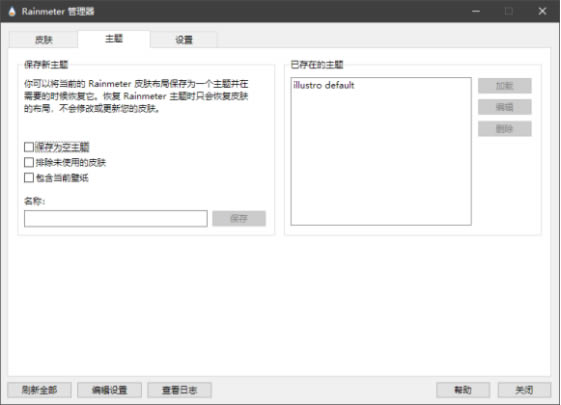This screenshot has width=561, height=405.
Task: Open 编辑设置 at the bottom
Action: (x=109, y=390)
